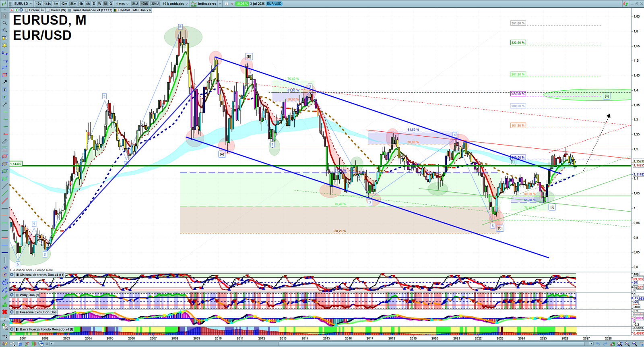The width and height of the screenshot is (644, 347).
Task: Select the 1h timeframe button
Action: (x=81, y=4)
